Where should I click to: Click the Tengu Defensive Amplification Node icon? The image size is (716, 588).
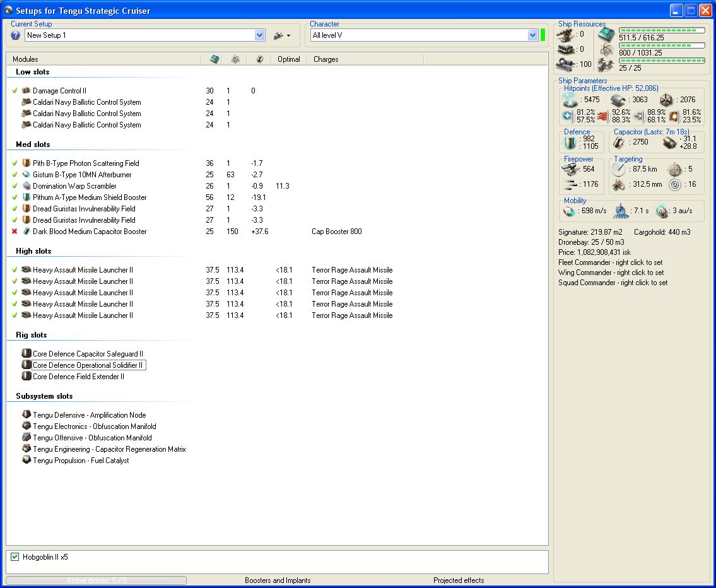click(x=26, y=415)
